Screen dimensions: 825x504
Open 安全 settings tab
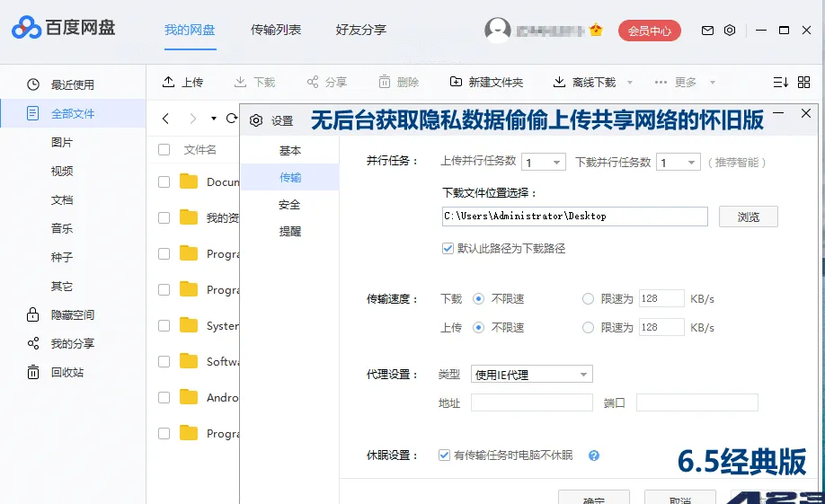coord(290,205)
